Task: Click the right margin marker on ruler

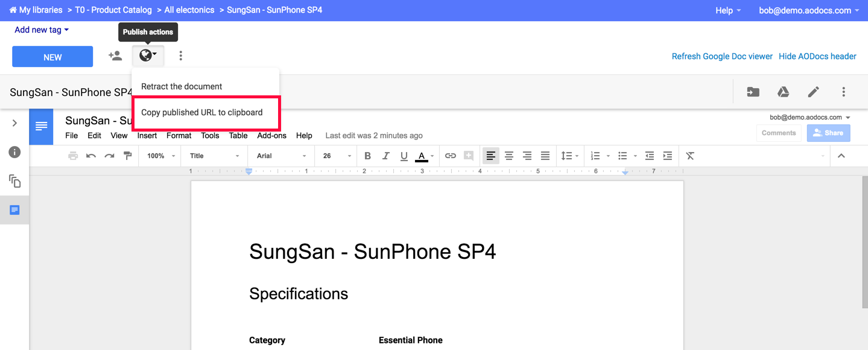Action: [x=625, y=173]
